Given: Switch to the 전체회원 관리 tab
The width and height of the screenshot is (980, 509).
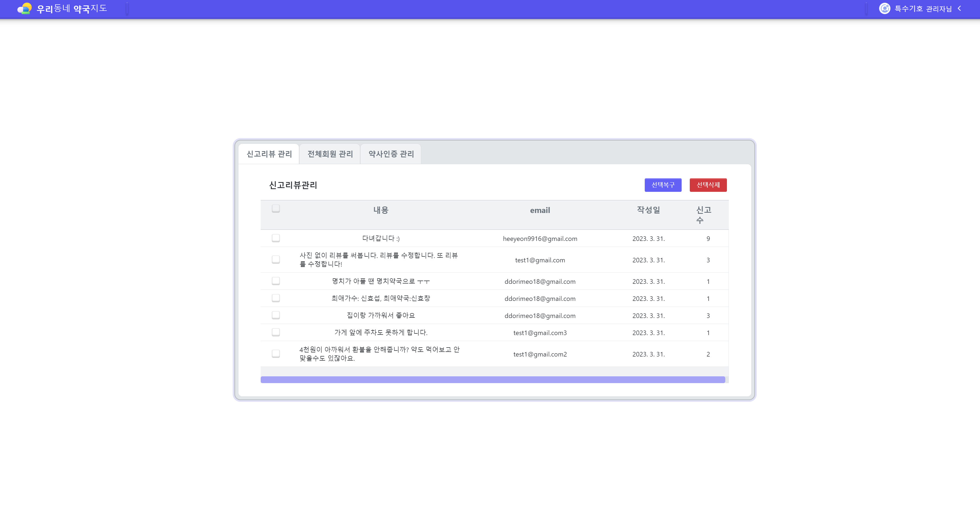Looking at the screenshot, I should click(330, 154).
